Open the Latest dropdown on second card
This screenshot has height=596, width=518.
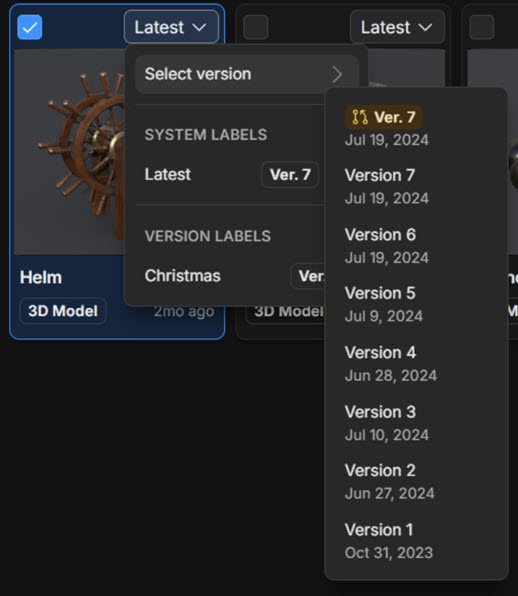(x=397, y=27)
